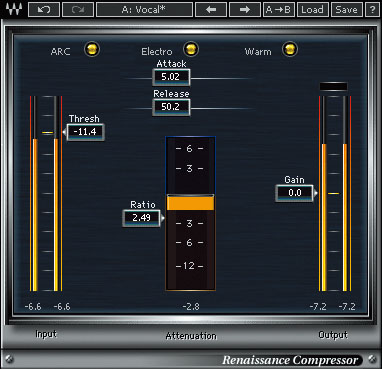Click the right output peak value -7.2
382x369 pixels.
pyautogui.click(x=347, y=307)
